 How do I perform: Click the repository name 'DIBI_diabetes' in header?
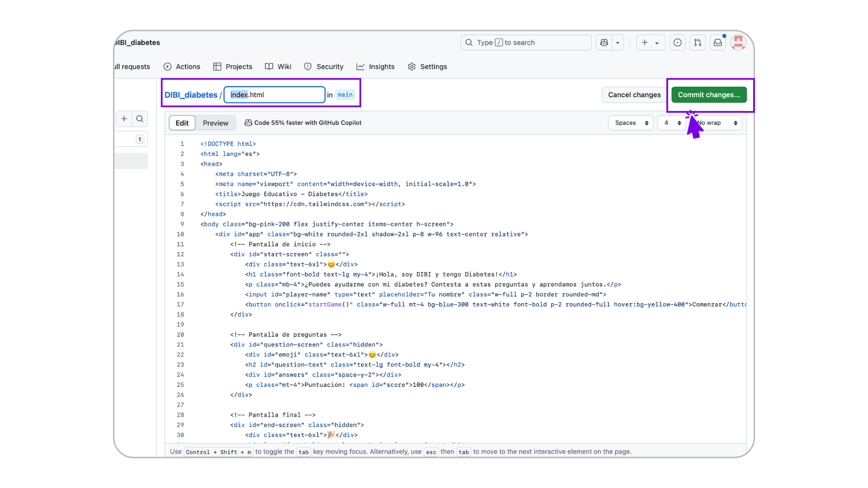137,42
